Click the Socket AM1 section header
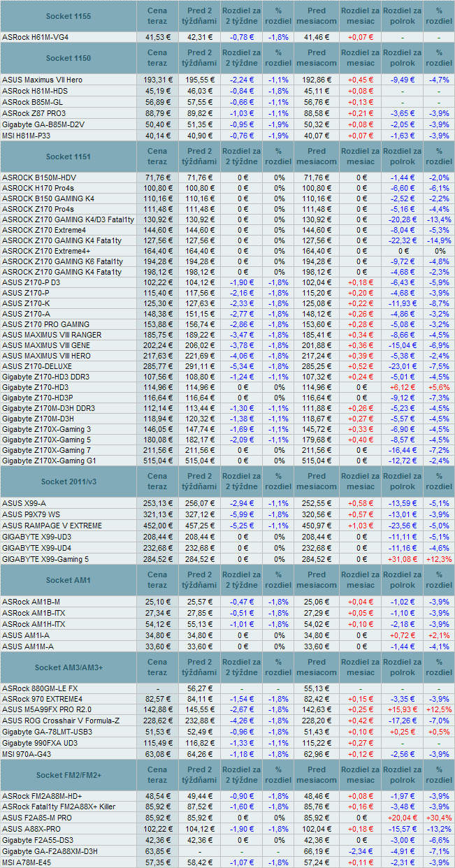Image resolution: width=455 pixels, height=868 pixels. (x=68, y=580)
